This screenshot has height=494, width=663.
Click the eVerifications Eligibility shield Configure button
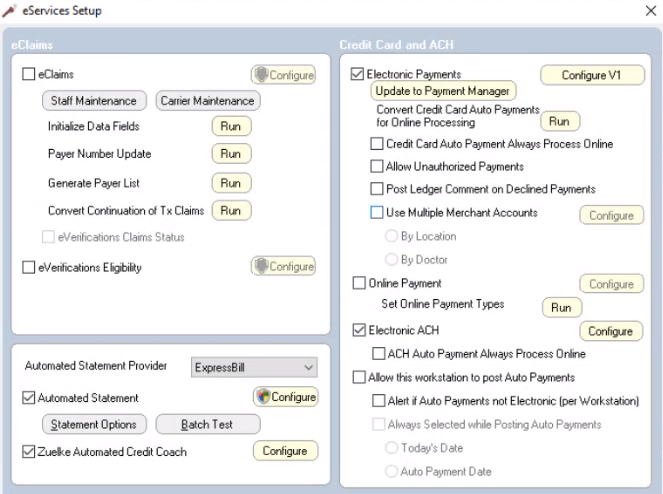click(283, 267)
